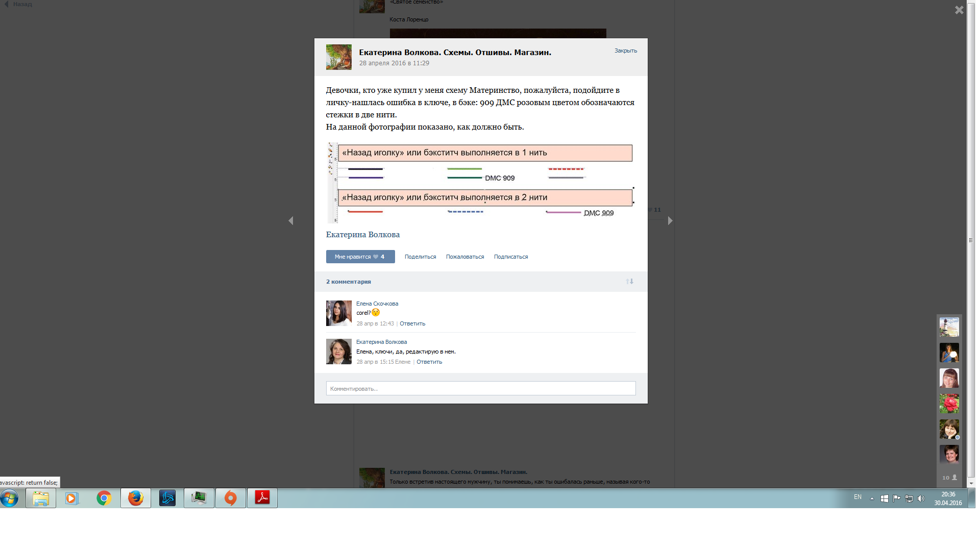Screen dimensions: 980x551
Task: Open Елена Скочкова's avatar
Action: coord(338,313)
